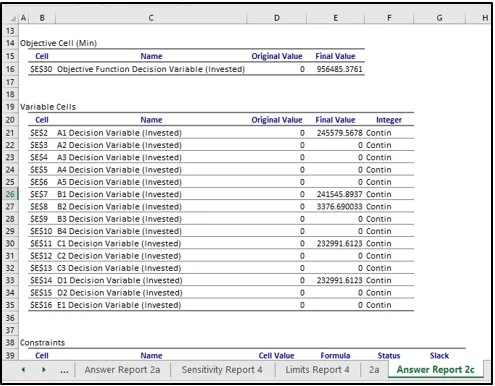Click the Select All corner triangle
Image resolution: width=495 pixels, height=386 pixels.
click(x=14, y=18)
